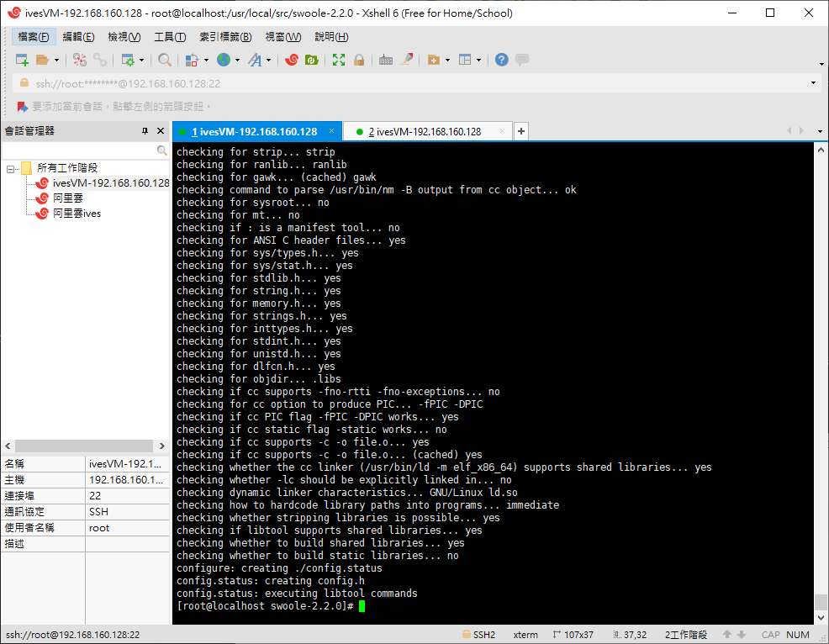Click the Encoding globe icon
This screenshot has width=829, height=644.
point(224,60)
